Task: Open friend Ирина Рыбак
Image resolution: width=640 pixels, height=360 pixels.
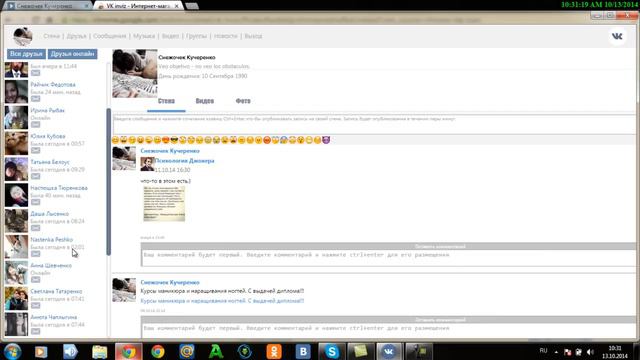Action: pos(47,111)
